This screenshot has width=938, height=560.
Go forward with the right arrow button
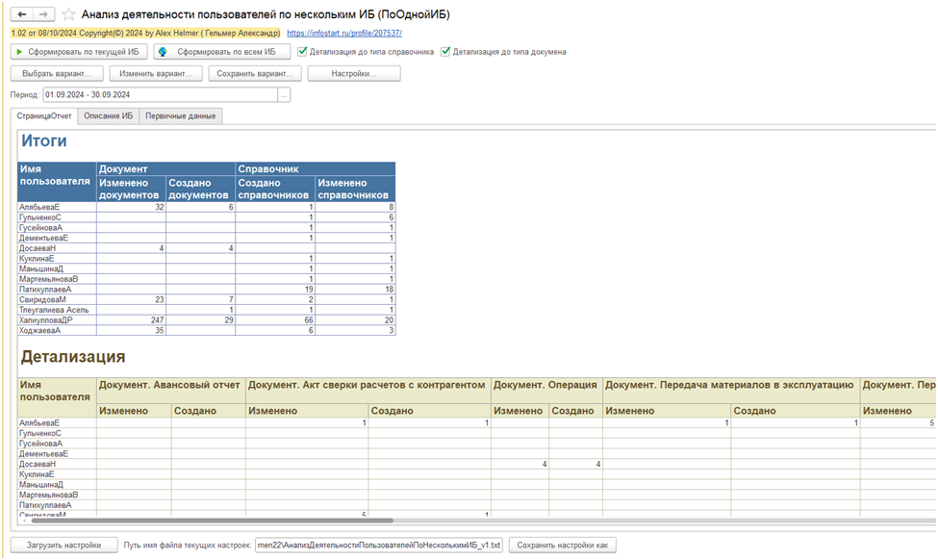point(43,13)
